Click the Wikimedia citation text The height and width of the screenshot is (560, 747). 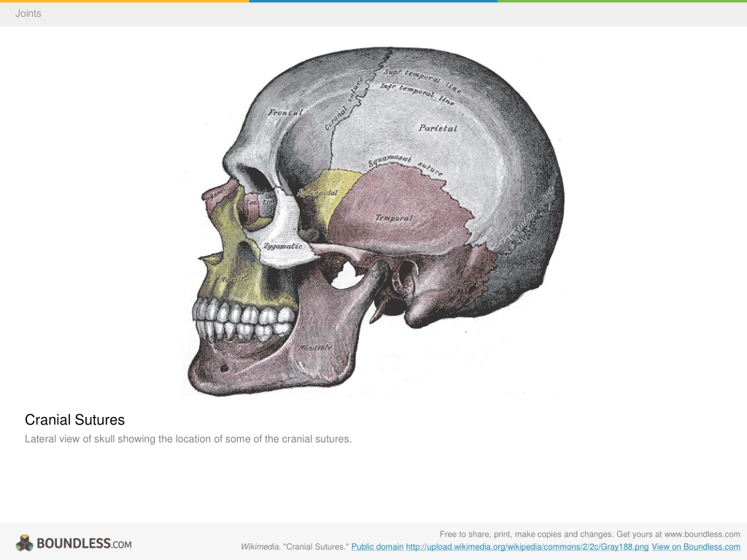coord(295,547)
